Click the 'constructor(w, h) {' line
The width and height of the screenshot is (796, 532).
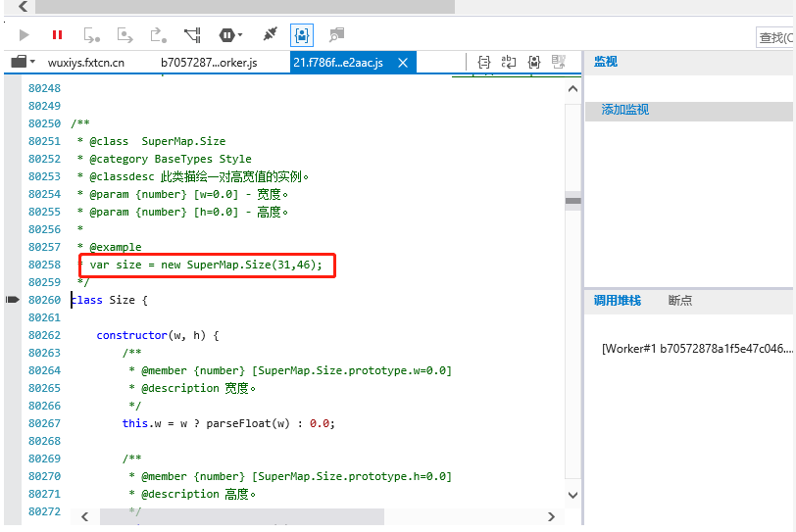[158, 335]
